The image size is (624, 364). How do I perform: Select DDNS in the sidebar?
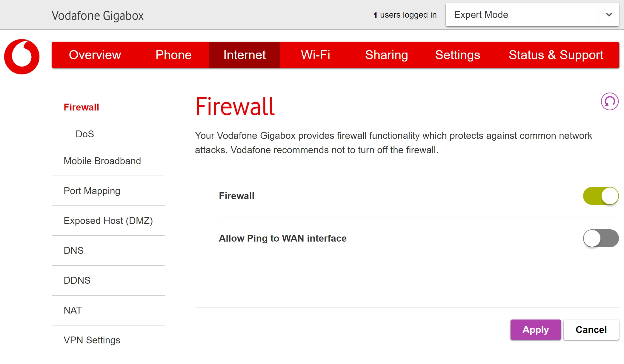click(77, 280)
